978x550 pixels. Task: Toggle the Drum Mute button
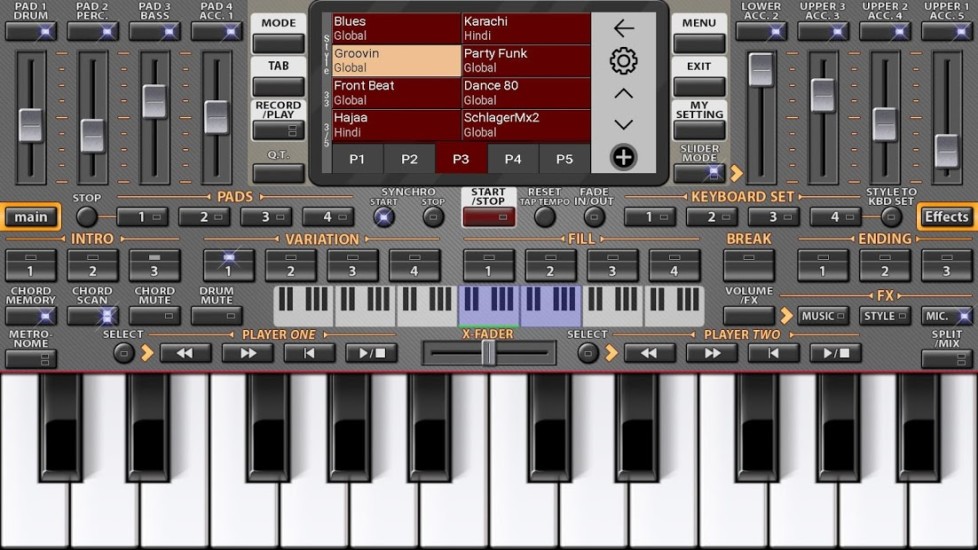click(216, 316)
